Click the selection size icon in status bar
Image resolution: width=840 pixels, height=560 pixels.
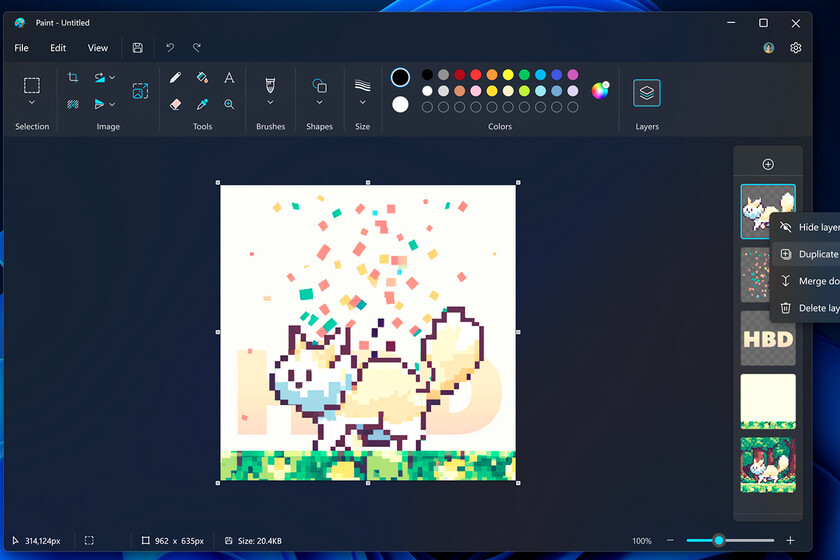coord(89,540)
